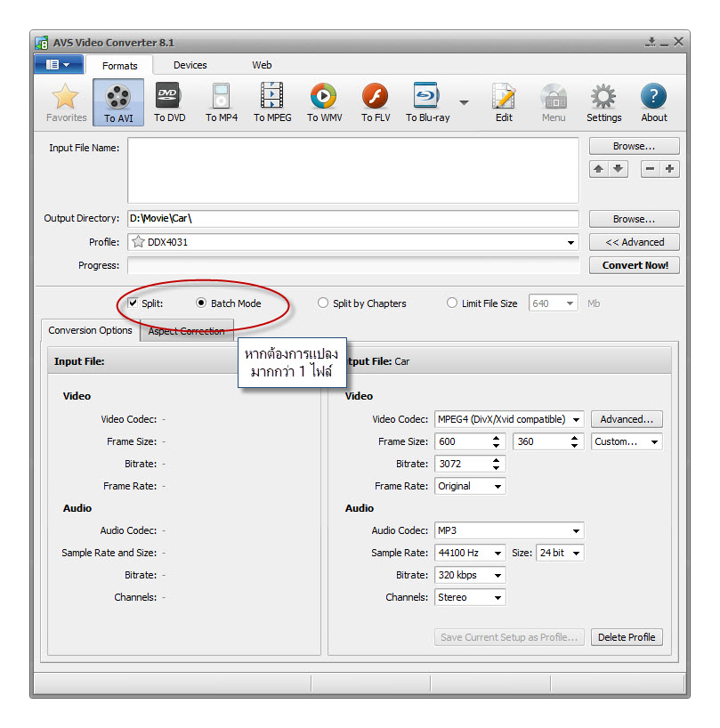Select the To WMV format
Image resolution: width=720 pixels, height=728 pixels.
325,102
